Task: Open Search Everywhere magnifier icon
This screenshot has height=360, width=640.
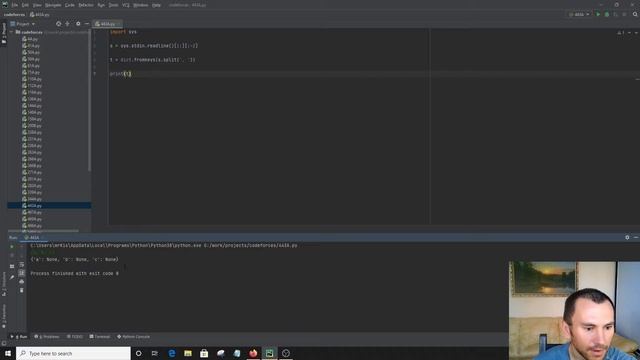Action: coord(635,14)
